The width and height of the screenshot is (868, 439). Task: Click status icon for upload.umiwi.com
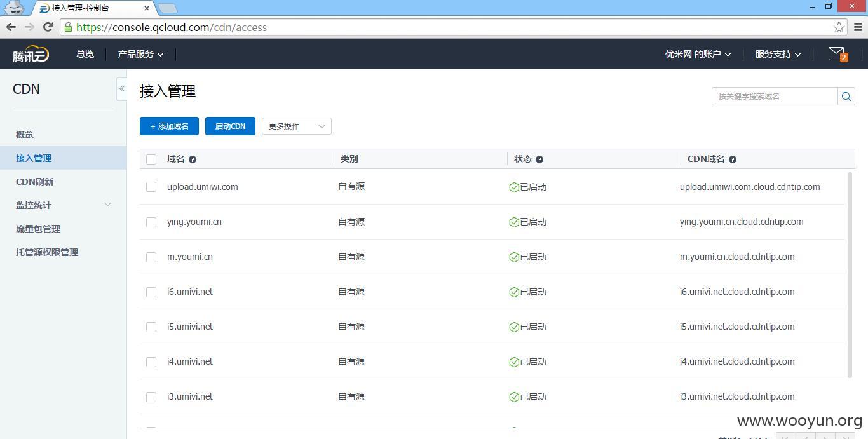(x=514, y=187)
